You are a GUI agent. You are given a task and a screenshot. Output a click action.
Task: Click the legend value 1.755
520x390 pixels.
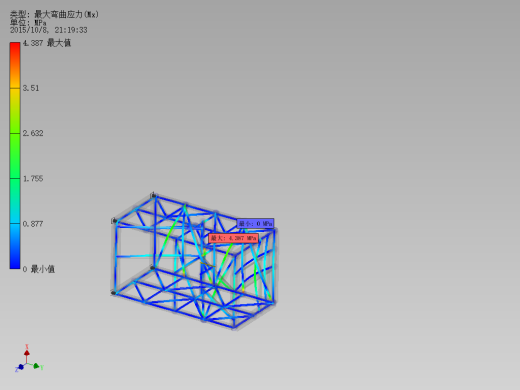pos(33,178)
